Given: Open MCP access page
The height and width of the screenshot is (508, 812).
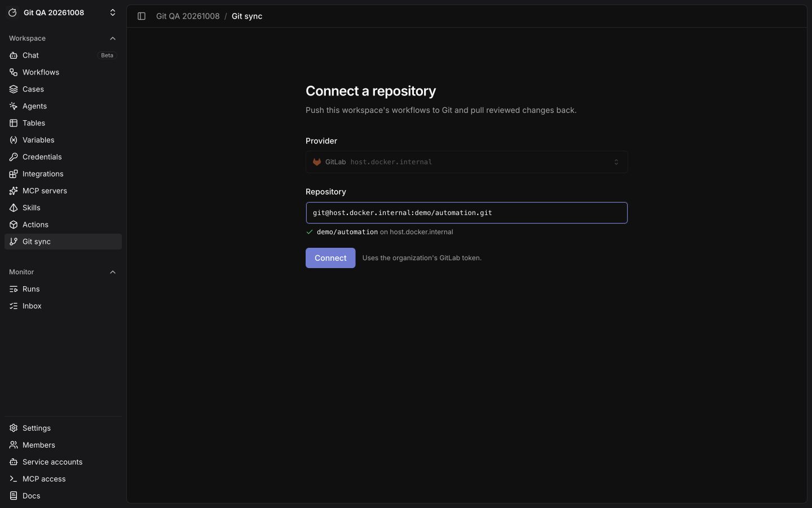Looking at the screenshot, I should (x=63, y=479).
